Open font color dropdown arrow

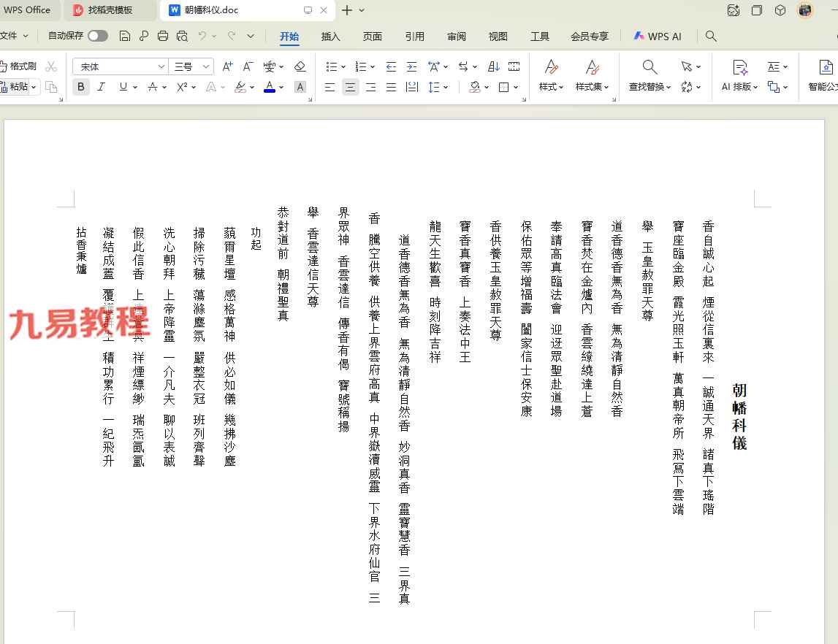coord(281,87)
